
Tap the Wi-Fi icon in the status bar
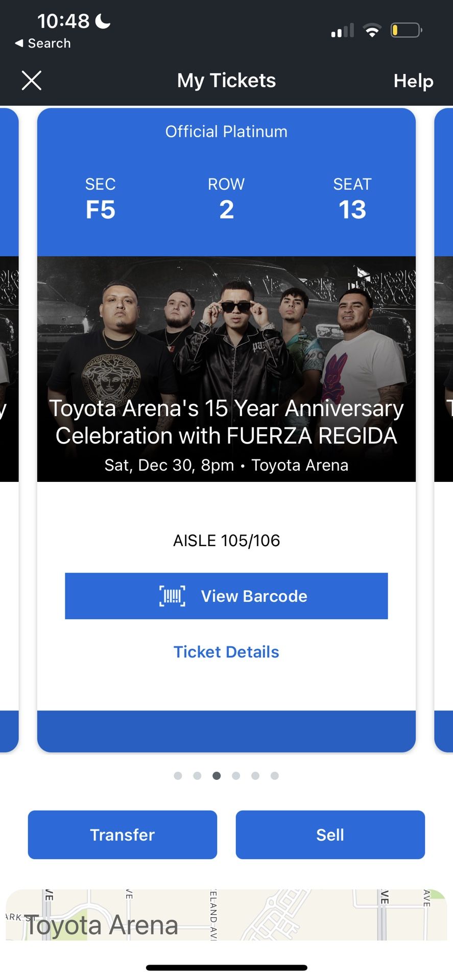[x=372, y=31]
